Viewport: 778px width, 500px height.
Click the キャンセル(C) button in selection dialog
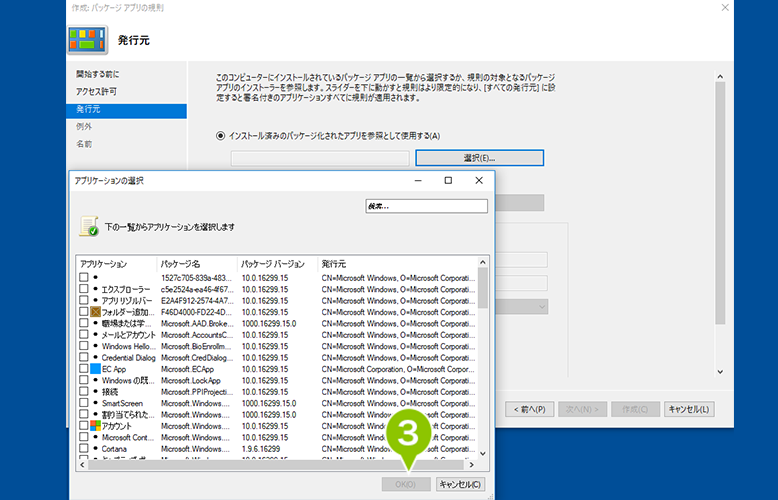(x=460, y=484)
